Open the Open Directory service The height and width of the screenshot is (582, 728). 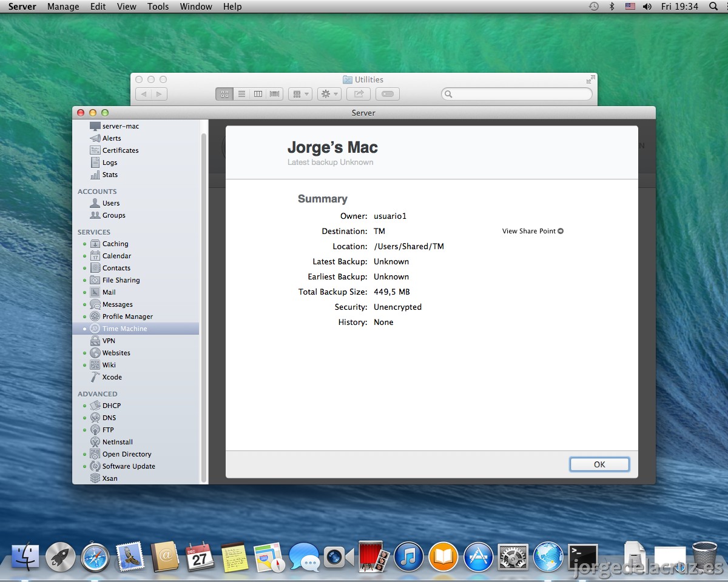(x=120, y=454)
